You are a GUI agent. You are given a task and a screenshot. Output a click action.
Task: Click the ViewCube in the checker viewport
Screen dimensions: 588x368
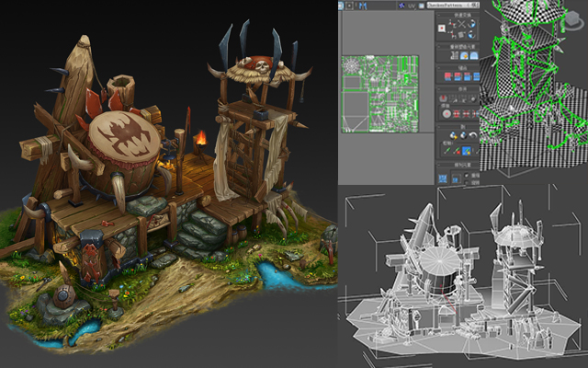[573, 19]
